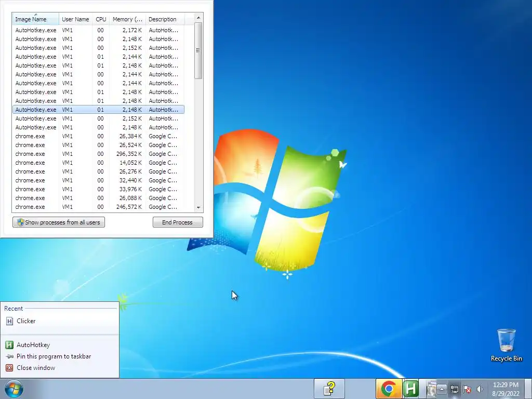This screenshot has width=532, height=399.
Task: Select the chrome.exe row using 26,524 K
Action: (x=98, y=145)
